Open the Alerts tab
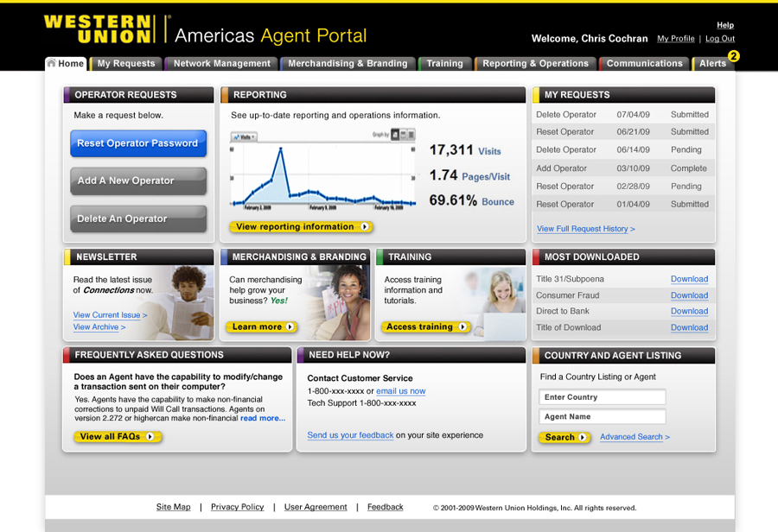This screenshot has width=778, height=532. 712,63
